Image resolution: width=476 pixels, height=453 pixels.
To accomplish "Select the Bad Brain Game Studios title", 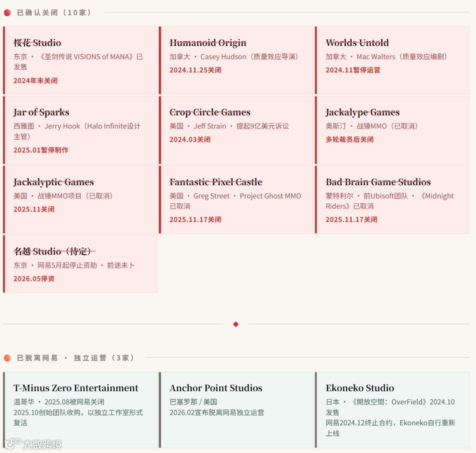I will coord(378,182).
